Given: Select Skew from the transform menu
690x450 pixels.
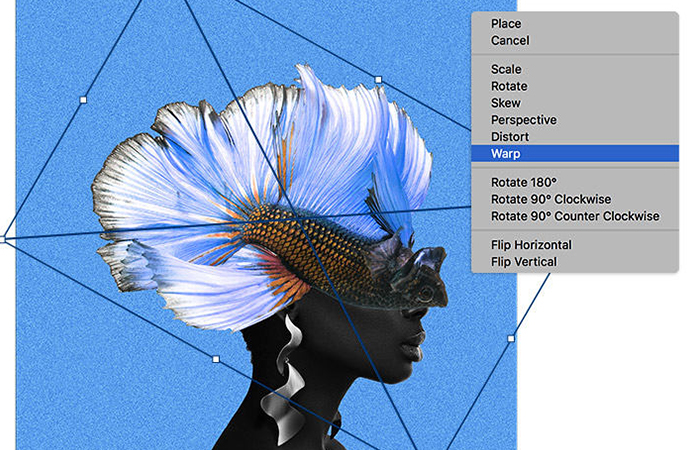Looking at the screenshot, I should coord(575,103).
